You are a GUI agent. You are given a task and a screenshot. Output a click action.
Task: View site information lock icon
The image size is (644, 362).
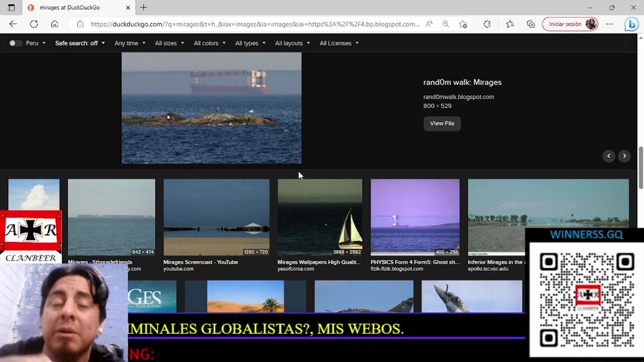pos(80,24)
